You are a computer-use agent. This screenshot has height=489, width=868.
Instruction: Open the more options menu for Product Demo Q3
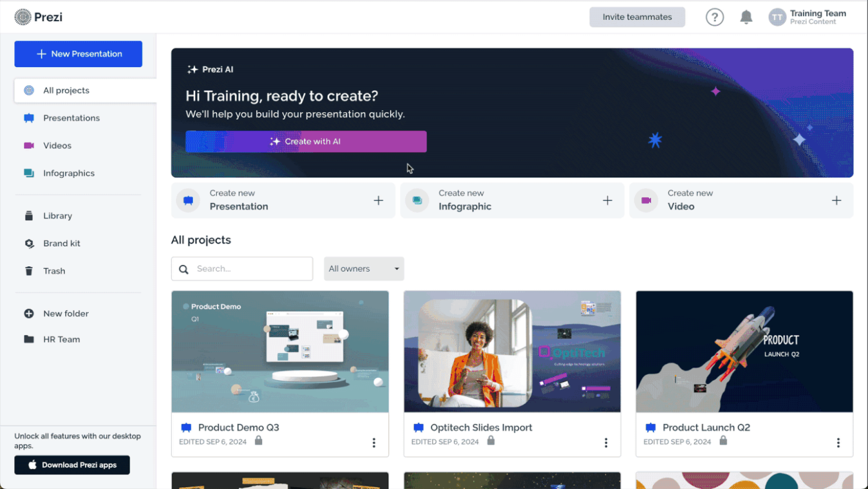(x=374, y=442)
